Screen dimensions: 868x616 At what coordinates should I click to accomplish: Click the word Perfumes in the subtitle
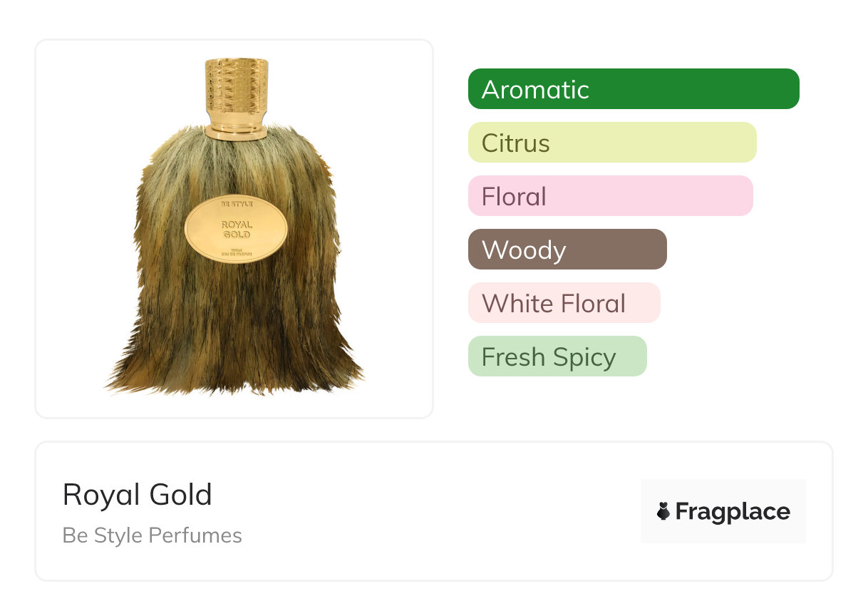[x=195, y=535]
